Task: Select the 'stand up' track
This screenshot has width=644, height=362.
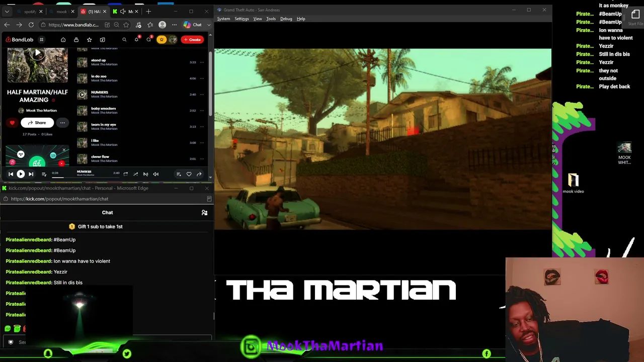Action: click(98, 60)
